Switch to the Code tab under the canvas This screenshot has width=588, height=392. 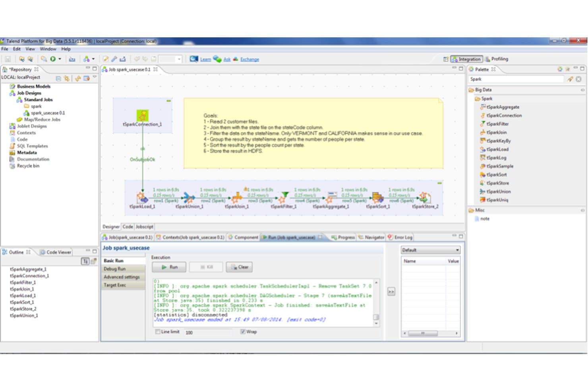(x=128, y=226)
